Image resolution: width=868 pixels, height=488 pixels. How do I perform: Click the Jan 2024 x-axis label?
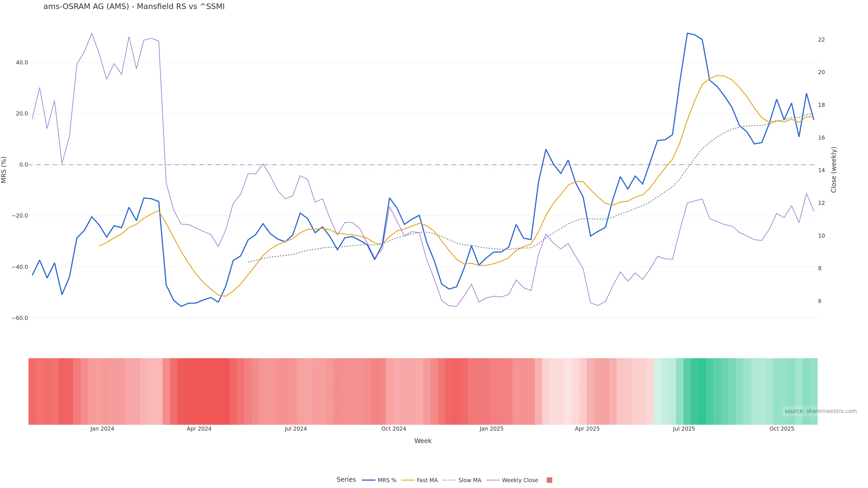[x=102, y=429]
